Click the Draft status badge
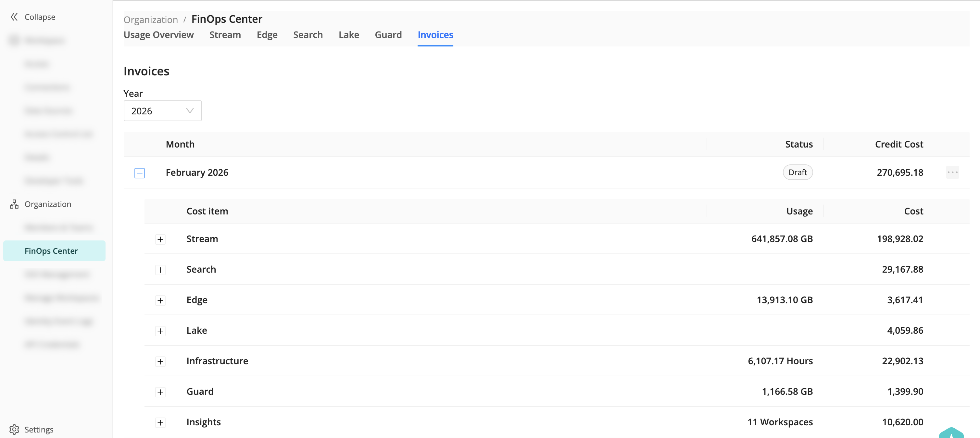The width and height of the screenshot is (980, 438). (798, 173)
